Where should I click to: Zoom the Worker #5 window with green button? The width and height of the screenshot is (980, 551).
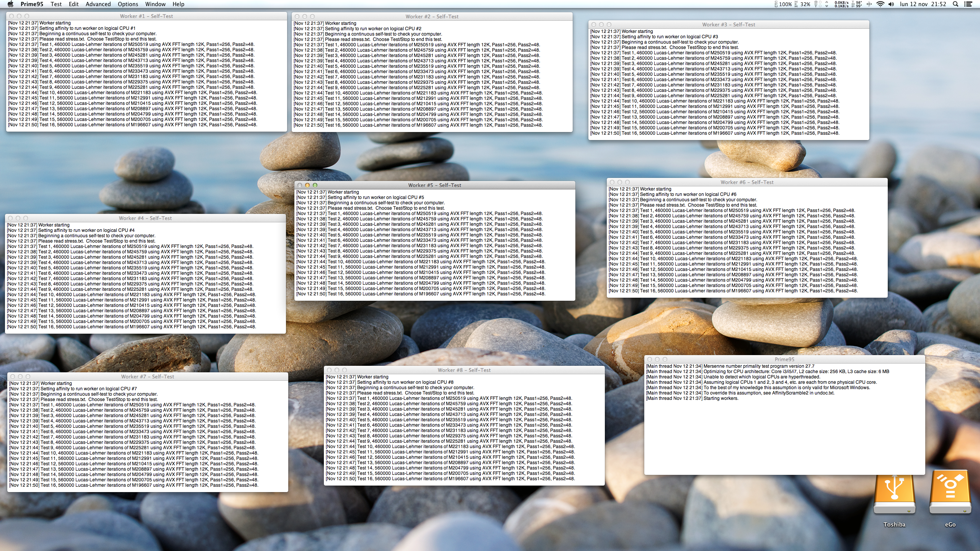point(315,185)
